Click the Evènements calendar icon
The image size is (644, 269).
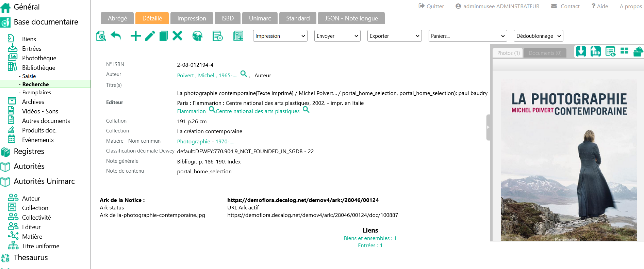12,139
